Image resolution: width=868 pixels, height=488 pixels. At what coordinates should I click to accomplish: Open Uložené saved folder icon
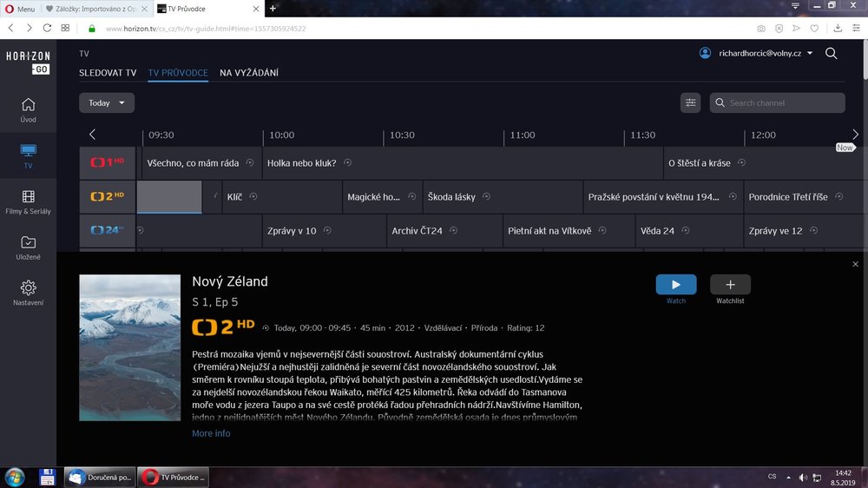[28, 242]
